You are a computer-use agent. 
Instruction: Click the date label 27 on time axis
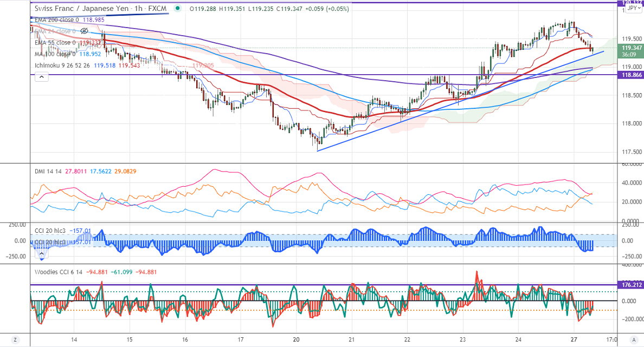[574, 339]
